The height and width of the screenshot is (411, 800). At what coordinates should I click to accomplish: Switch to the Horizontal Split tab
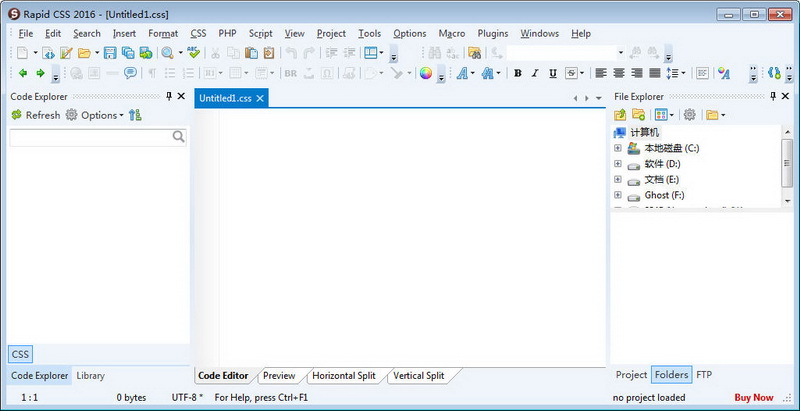344,376
